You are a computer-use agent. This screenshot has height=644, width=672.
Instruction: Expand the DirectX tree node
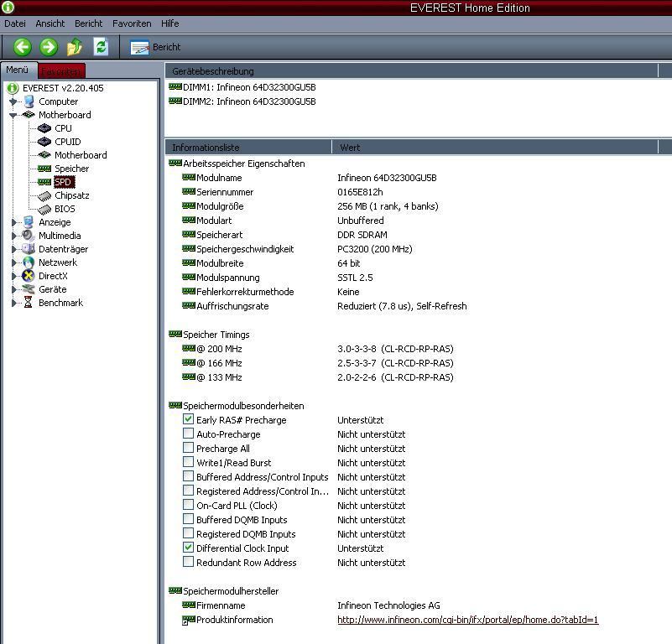(x=13, y=276)
